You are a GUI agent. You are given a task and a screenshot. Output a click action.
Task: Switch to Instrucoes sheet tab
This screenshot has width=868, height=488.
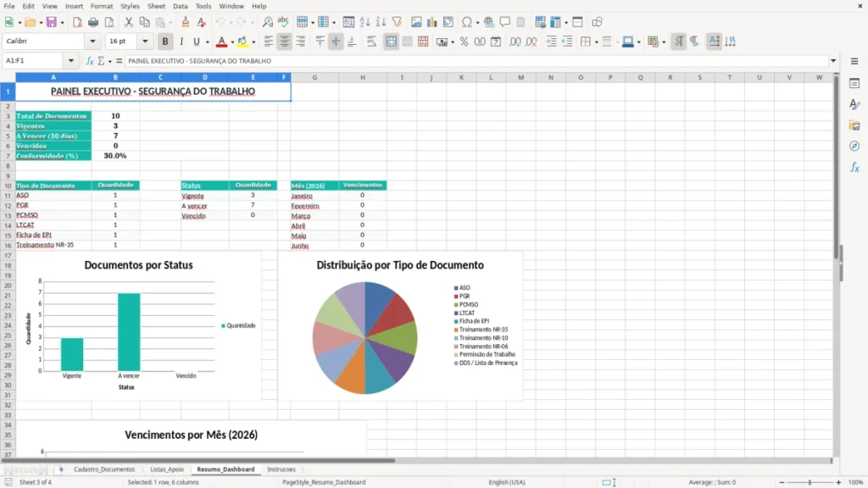point(281,469)
